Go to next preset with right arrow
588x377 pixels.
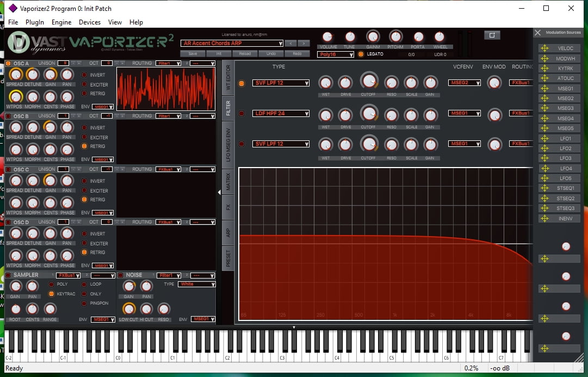pyautogui.click(x=304, y=43)
